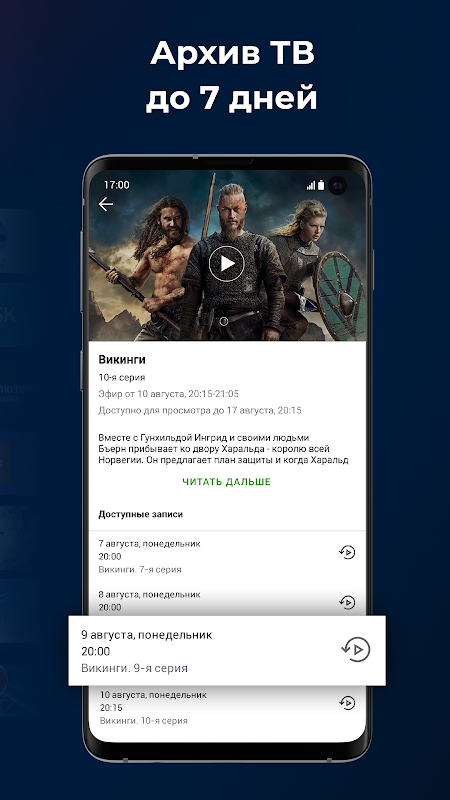Tap the '10-я серия' episode label
Viewport: 450px width, 800px height.
click(x=122, y=378)
